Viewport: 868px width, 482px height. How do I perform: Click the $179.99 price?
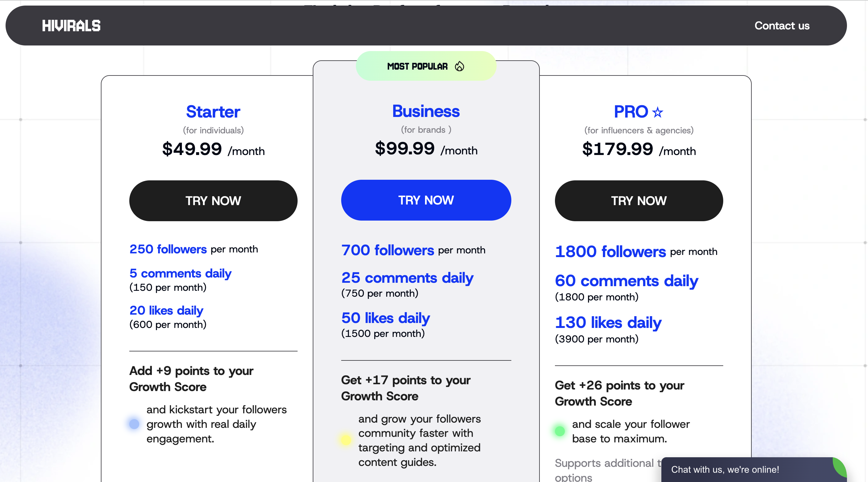click(x=617, y=149)
